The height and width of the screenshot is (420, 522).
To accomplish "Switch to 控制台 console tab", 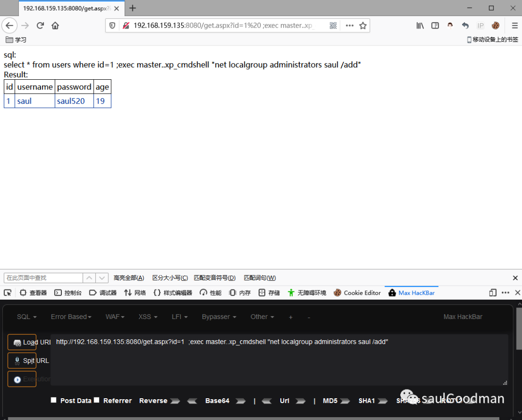I will coord(68,293).
